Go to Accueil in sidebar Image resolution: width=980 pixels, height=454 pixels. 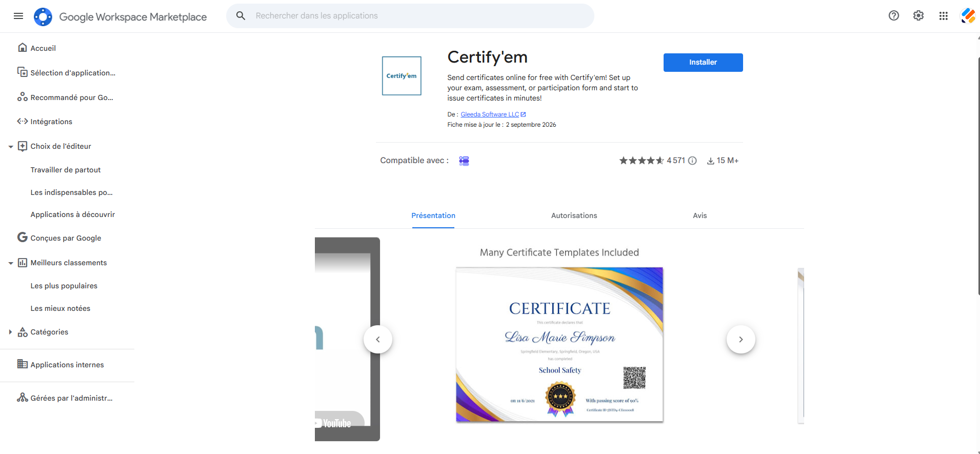(x=43, y=48)
